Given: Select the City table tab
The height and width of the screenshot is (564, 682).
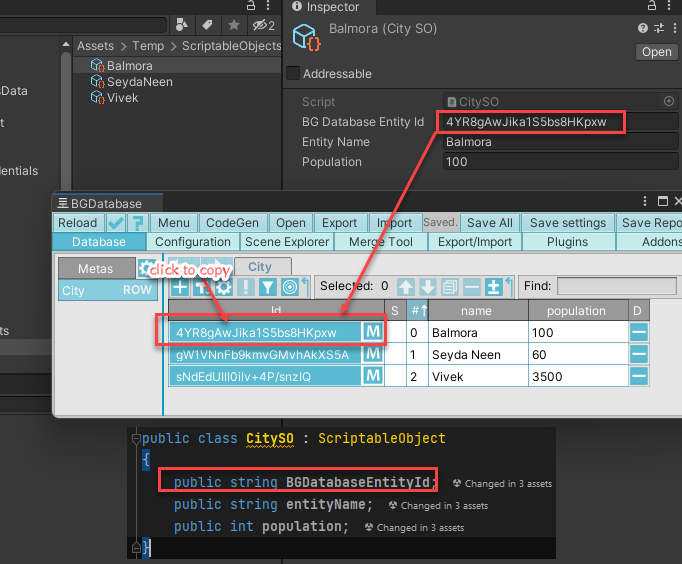Looking at the screenshot, I should tap(263, 267).
